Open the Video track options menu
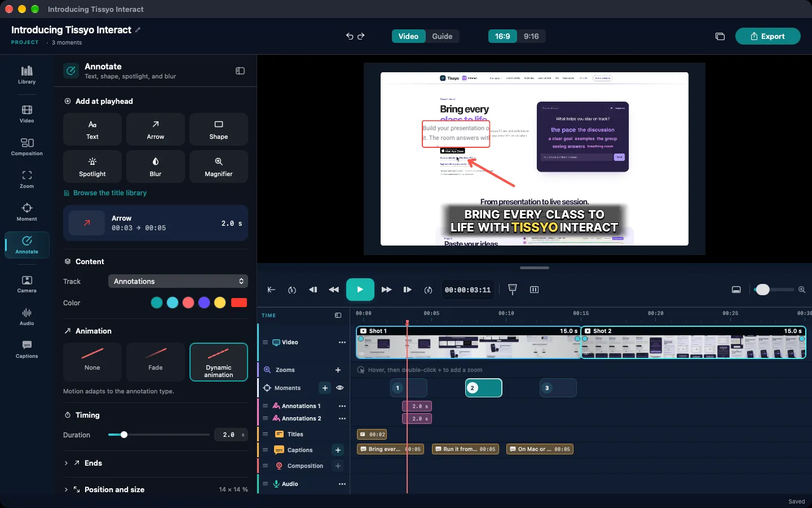This screenshot has width=812, height=508. coord(342,343)
